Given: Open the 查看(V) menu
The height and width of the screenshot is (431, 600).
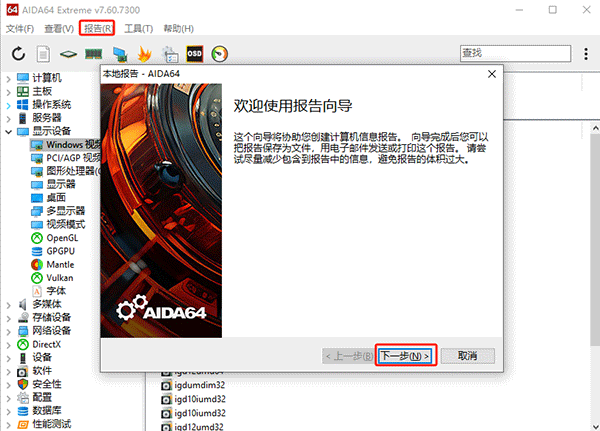Looking at the screenshot, I should click(59, 28).
